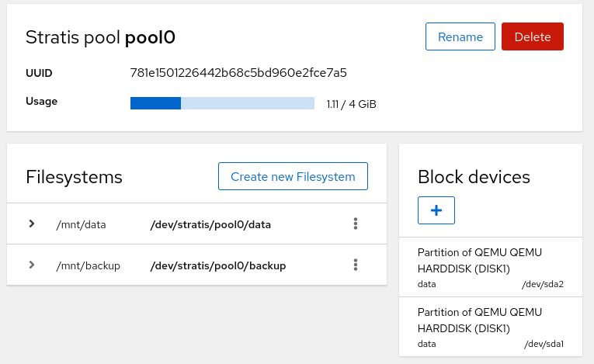Screen dimensions: 594x364
Task: Open kebab menu for pool0/backup filesystem
Action: click(x=356, y=265)
